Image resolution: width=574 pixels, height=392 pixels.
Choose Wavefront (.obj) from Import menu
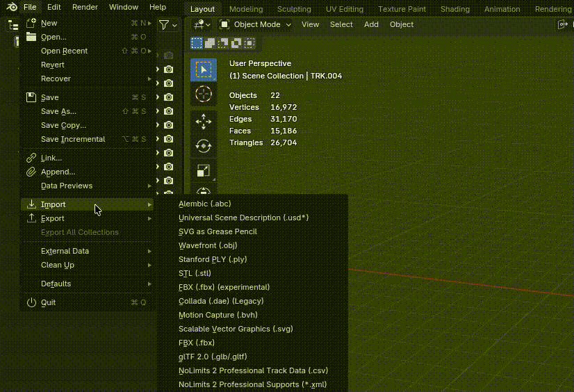[x=208, y=245]
